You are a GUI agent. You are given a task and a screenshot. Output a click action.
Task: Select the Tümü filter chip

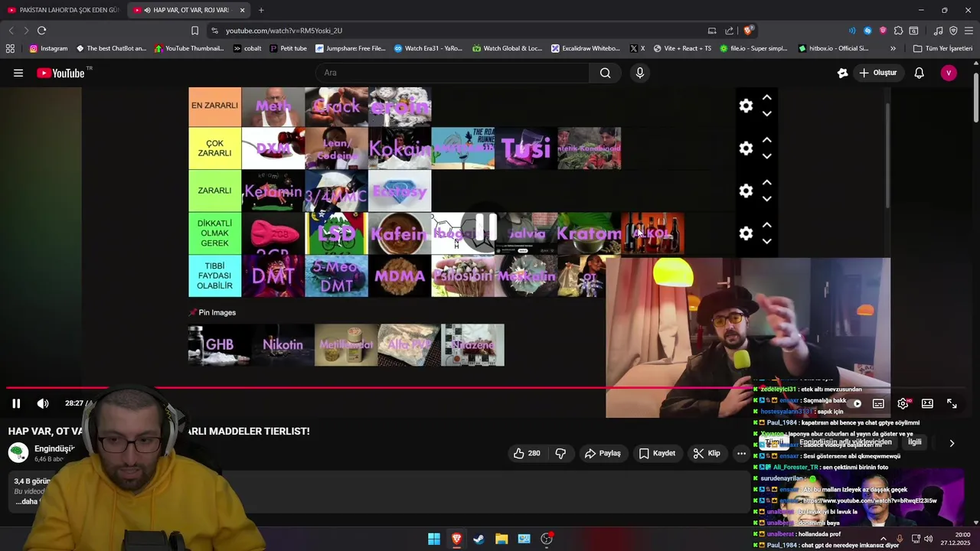click(773, 442)
